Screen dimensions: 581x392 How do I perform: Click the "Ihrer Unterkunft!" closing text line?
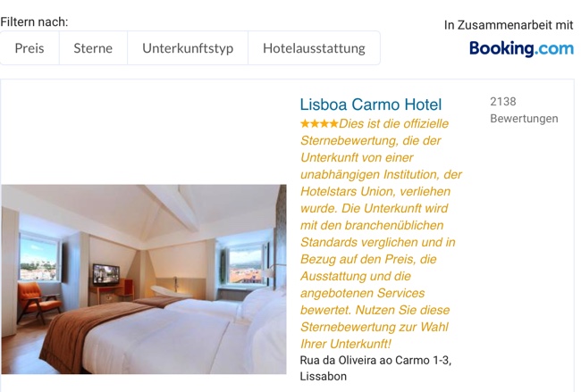(345, 344)
